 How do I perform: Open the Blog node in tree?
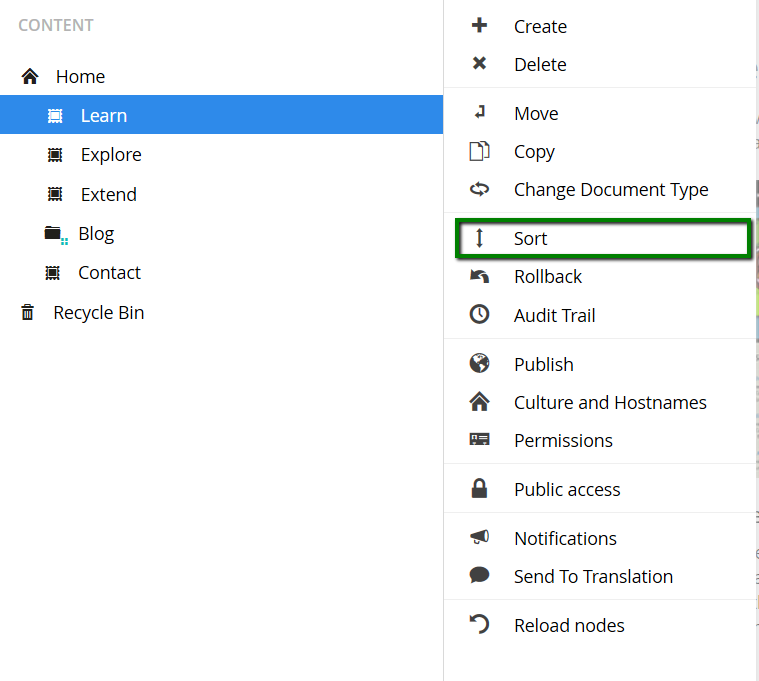[96, 234]
